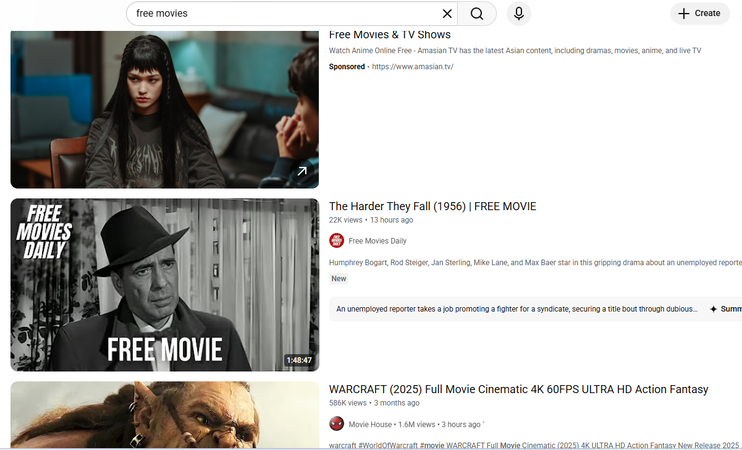Screen dimensions: 742x450
Task: Go to the Movie House channel name
Action: (x=370, y=424)
